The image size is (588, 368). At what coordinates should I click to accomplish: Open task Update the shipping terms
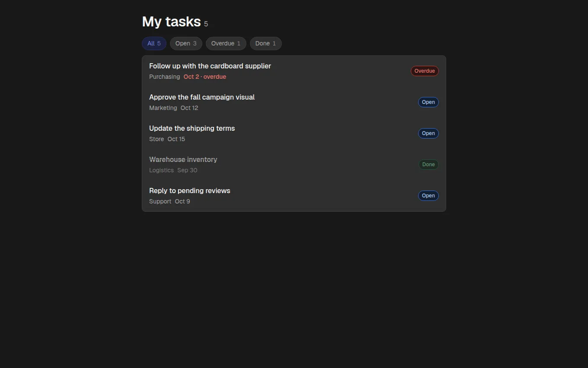294,133
